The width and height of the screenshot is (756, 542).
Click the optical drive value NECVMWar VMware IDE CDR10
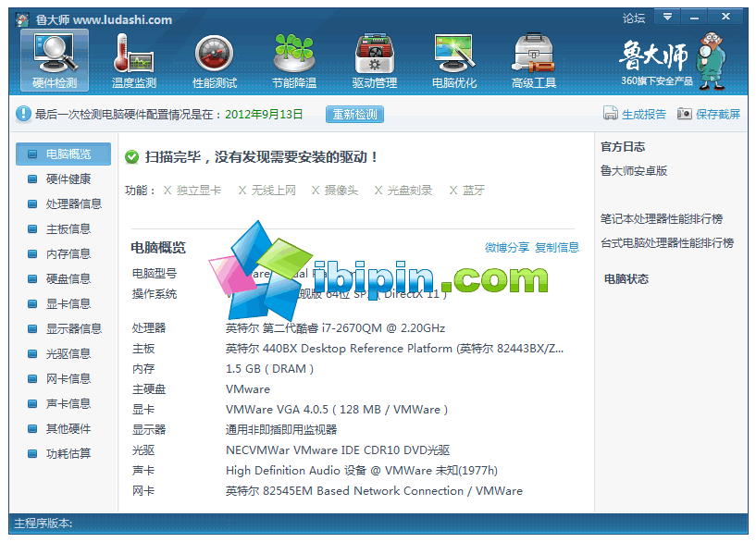pyautogui.click(x=338, y=450)
